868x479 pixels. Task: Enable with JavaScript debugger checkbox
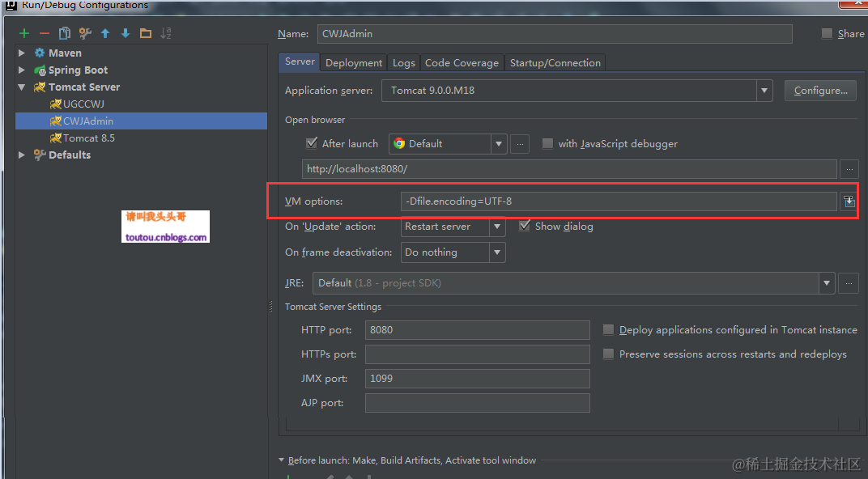point(547,144)
